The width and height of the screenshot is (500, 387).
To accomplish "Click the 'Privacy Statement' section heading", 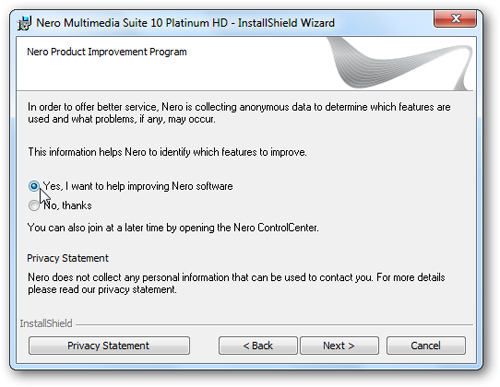I will pos(68,258).
